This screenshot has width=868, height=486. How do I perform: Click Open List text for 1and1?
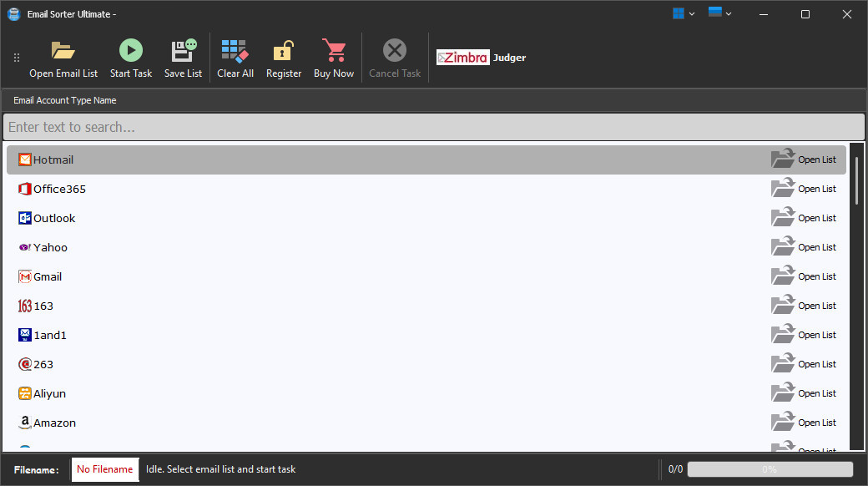817,335
